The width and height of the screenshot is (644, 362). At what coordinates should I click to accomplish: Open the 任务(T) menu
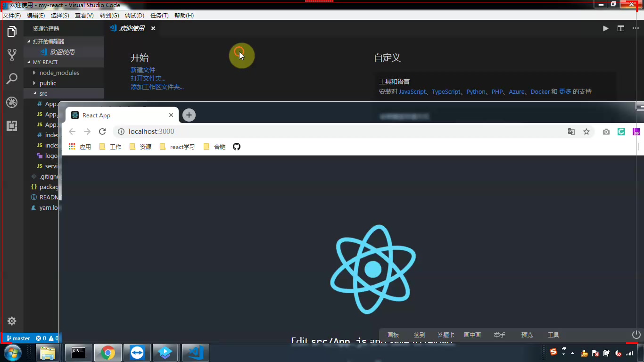(x=159, y=16)
